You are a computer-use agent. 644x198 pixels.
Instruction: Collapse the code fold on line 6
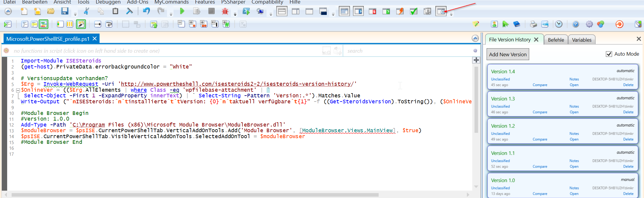tap(18, 90)
